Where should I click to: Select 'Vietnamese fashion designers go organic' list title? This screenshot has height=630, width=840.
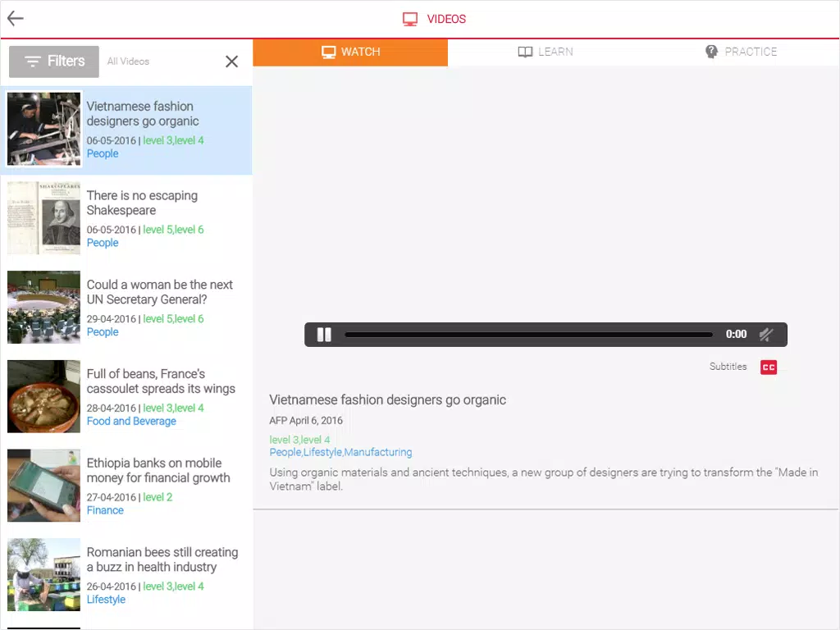point(143,113)
